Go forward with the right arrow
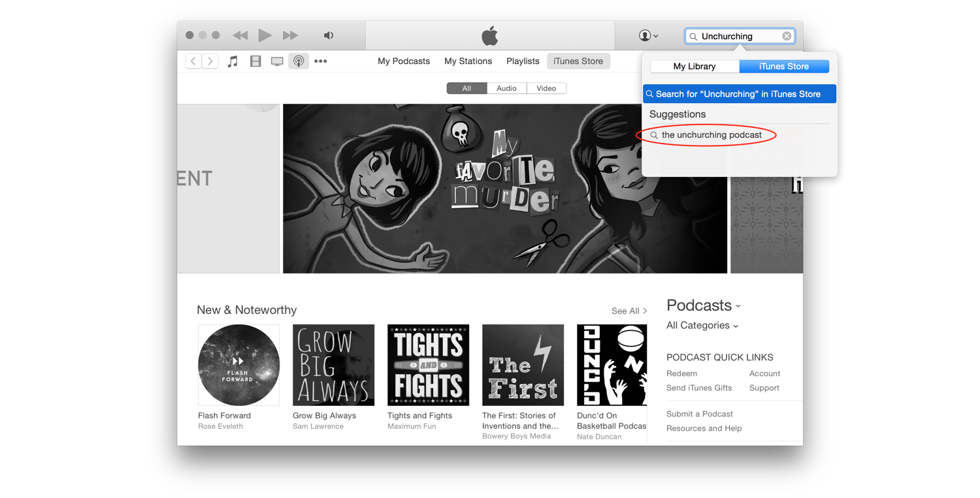 point(210,61)
